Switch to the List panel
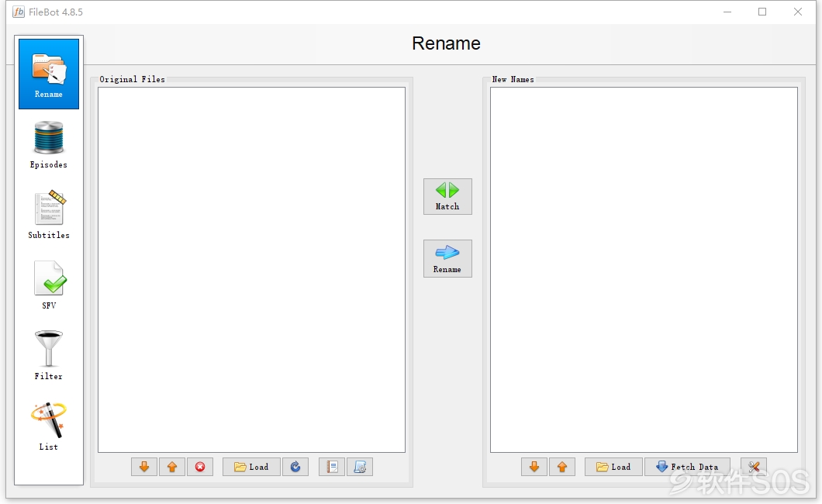This screenshot has height=504, width=822. [x=49, y=426]
